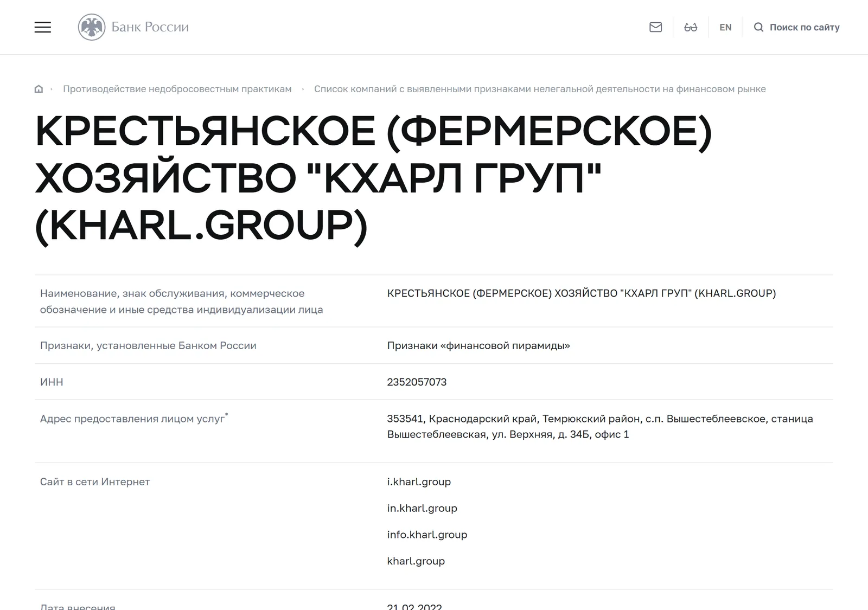Click the value Признаки «финансовой пирамиды»
The width and height of the screenshot is (868, 610).
click(478, 345)
